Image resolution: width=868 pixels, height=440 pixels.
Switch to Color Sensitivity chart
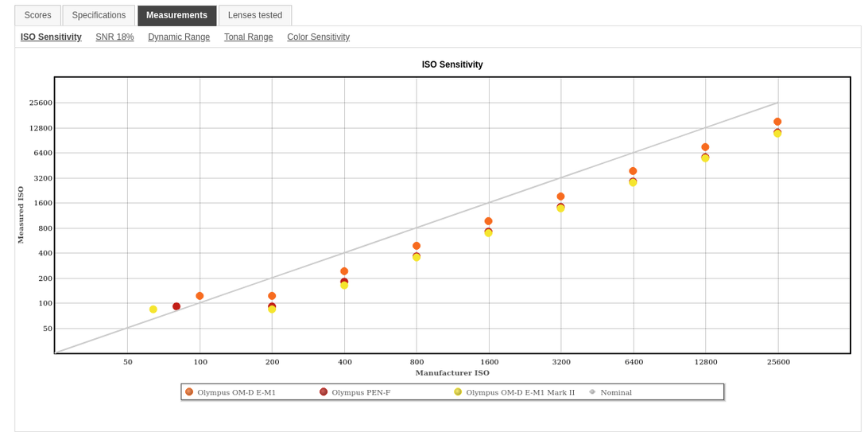pyautogui.click(x=318, y=37)
